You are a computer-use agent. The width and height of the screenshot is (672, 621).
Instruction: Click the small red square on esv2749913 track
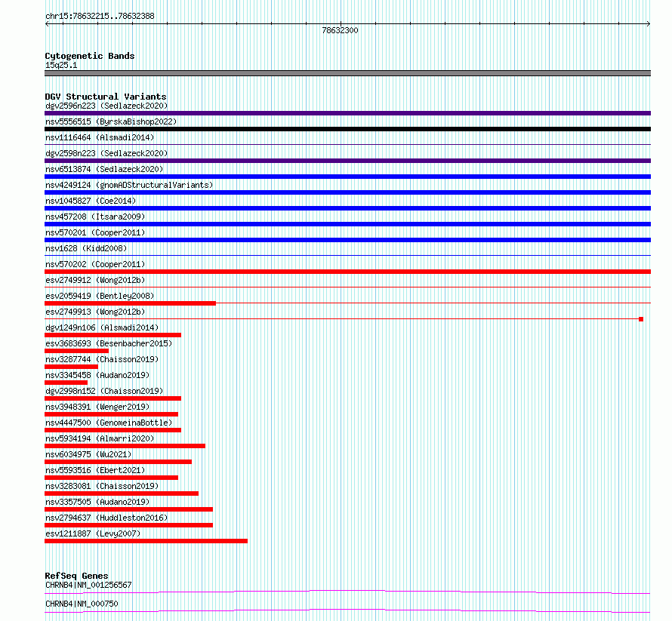(641, 319)
